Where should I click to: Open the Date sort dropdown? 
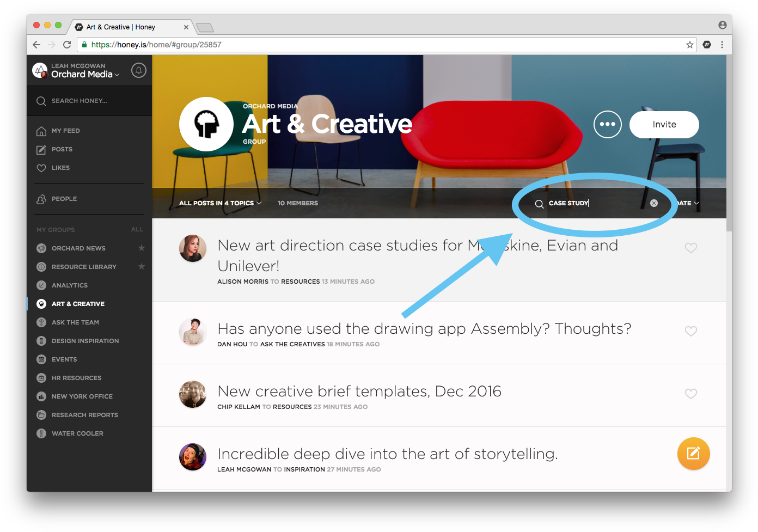(x=687, y=203)
